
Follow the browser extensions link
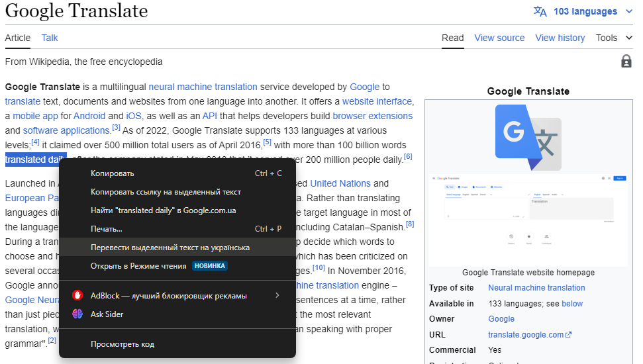point(372,116)
